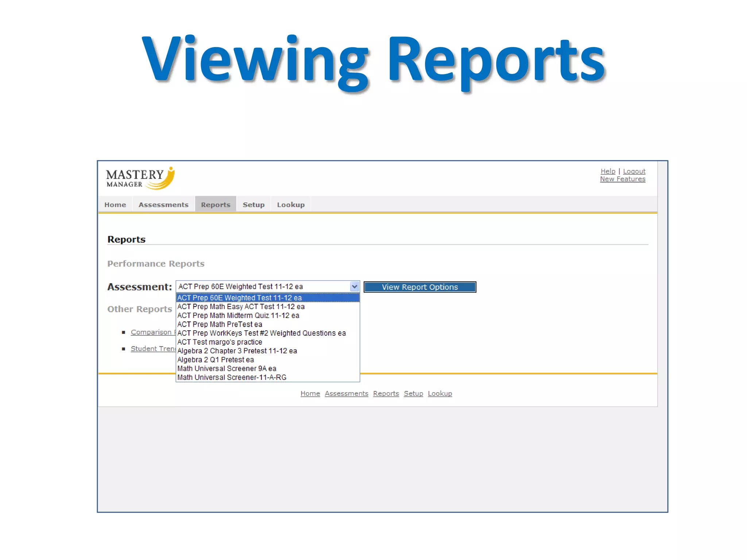This screenshot has width=747, height=560.
Task: Click the Logout link
Action: coord(634,171)
